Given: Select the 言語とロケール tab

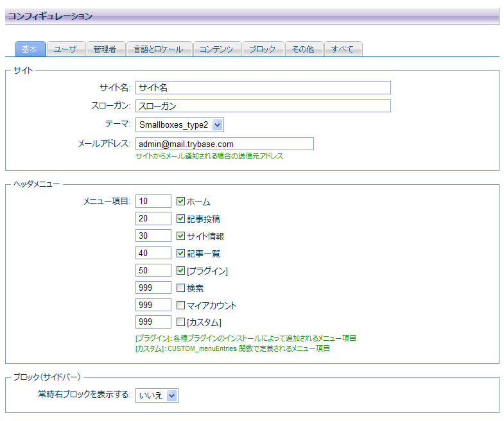Looking at the screenshot, I should pos(159,49).
